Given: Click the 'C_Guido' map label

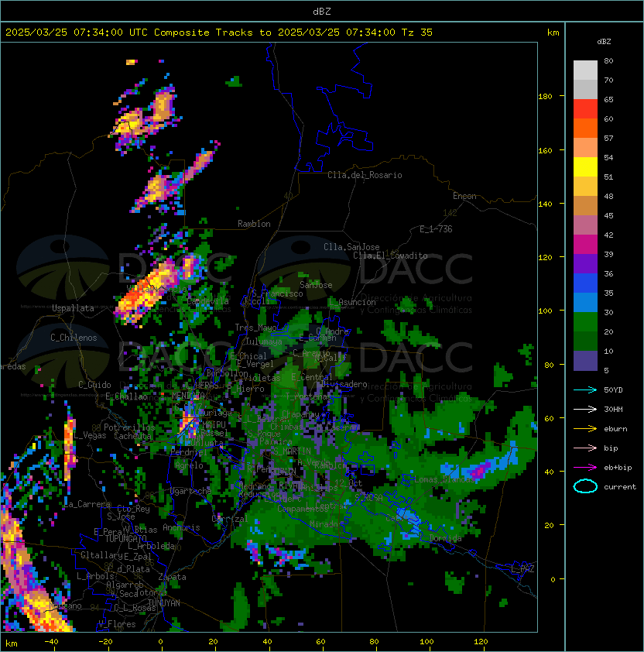Looking at the screenshot, I should click(x=94, y=385).
